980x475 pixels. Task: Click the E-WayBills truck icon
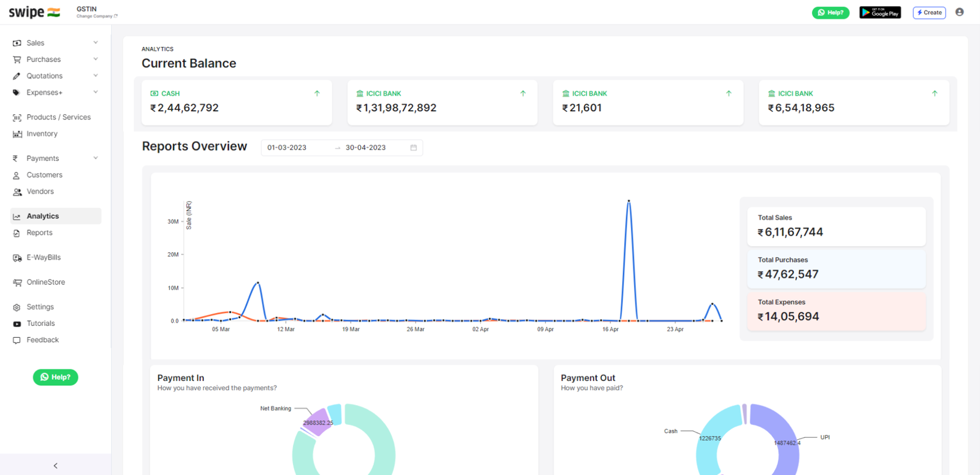17,258
